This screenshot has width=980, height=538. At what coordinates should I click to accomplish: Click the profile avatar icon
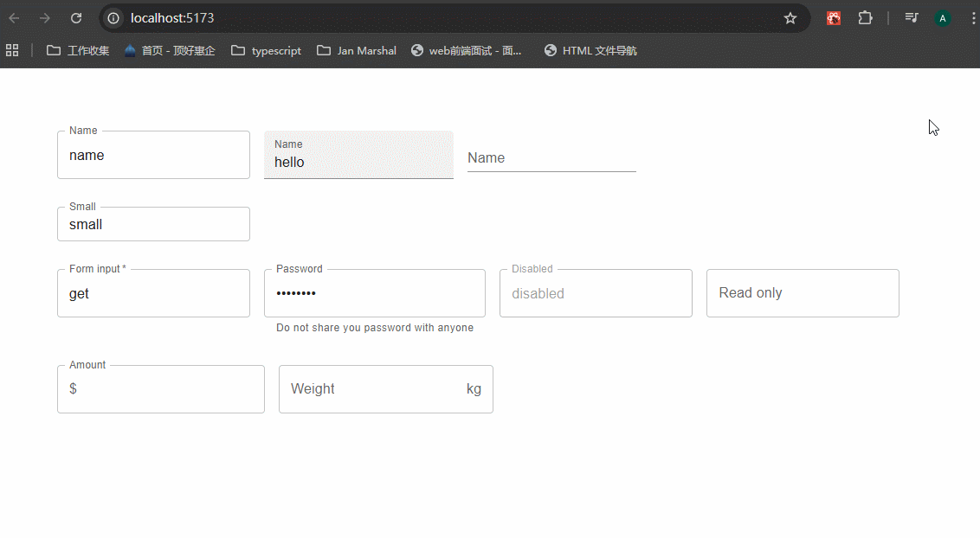tap(942, 18)
